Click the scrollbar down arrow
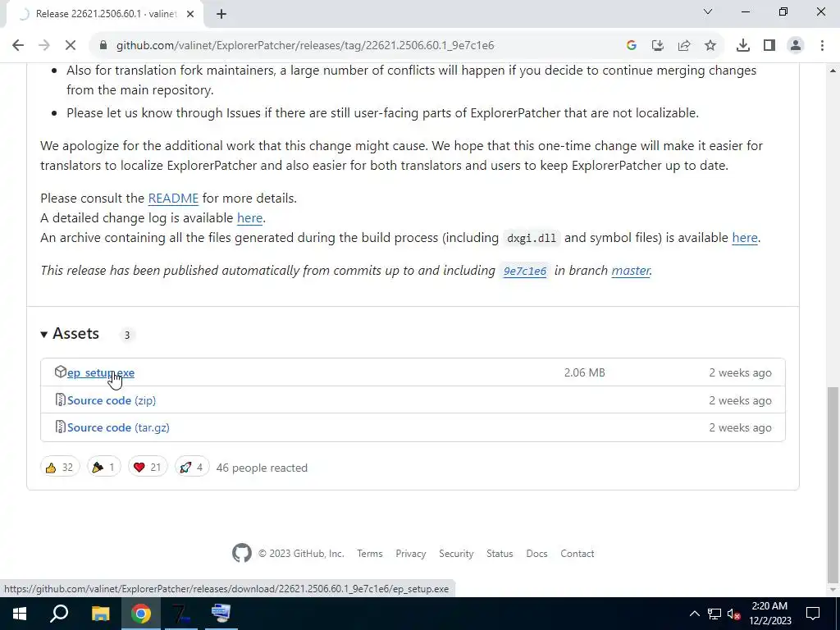 [833, 590]
